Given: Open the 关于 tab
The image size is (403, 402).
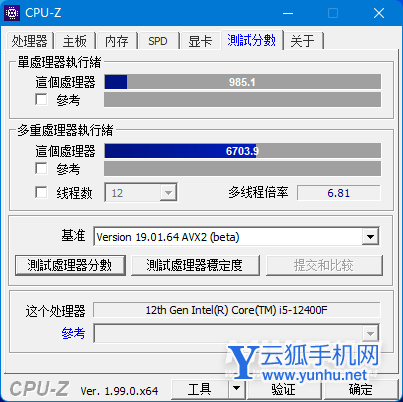Looking at the screenshot, I should pos(303,41).
